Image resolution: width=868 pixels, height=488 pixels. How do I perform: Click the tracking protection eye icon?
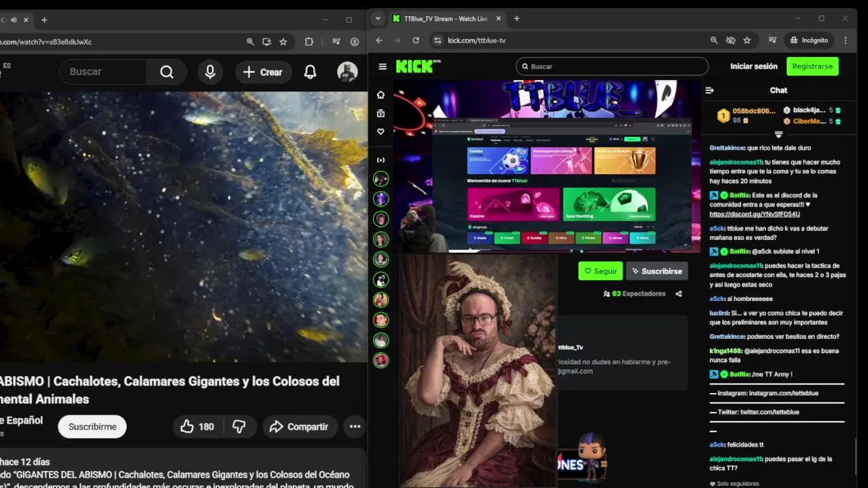(730, 40)
